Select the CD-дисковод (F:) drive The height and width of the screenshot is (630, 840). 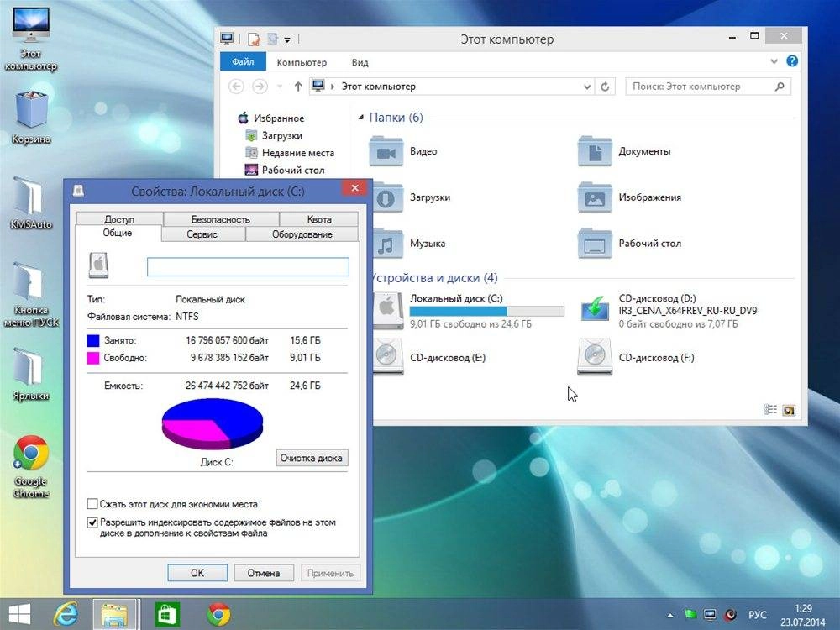637,357
